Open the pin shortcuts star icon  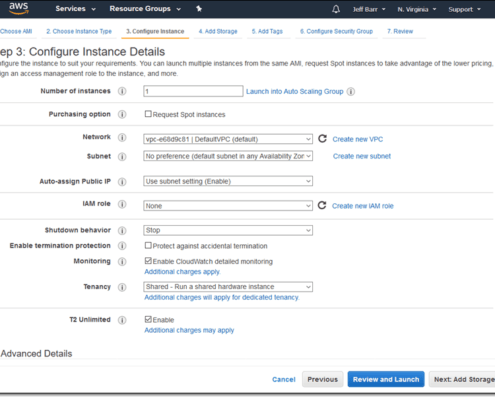[x=199, y=9]
